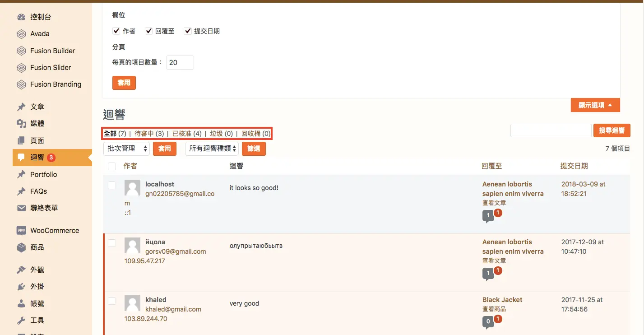Open the 控制台 dashboard icon
Screen dimensions: 644x335
click(21, 17)
